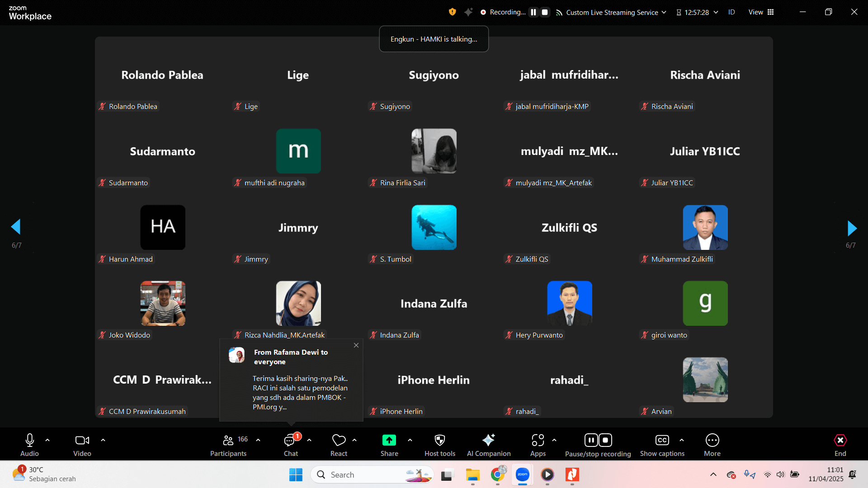
Task: Click the green Share screen button
Action: point(389,441)
